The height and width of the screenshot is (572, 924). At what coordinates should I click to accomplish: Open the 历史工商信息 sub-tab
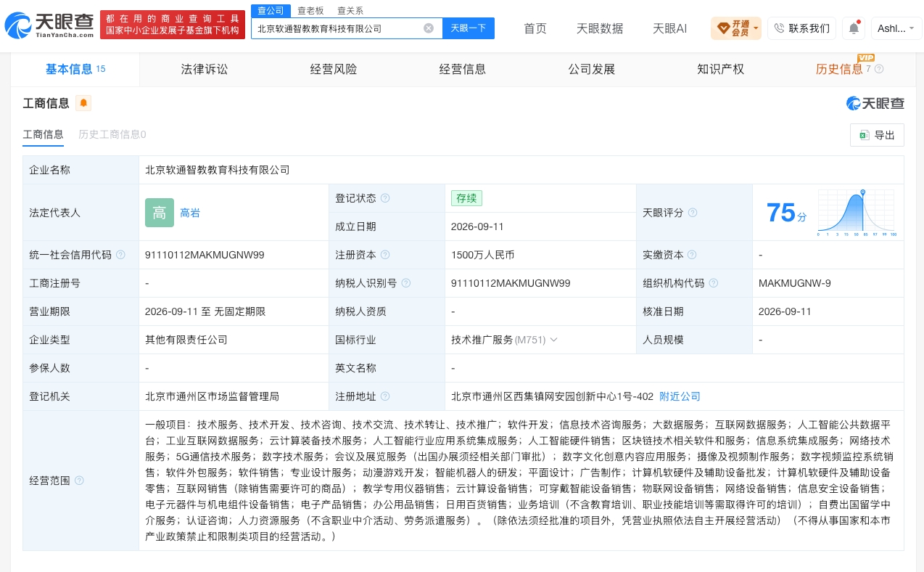click(x=112, y=134)
